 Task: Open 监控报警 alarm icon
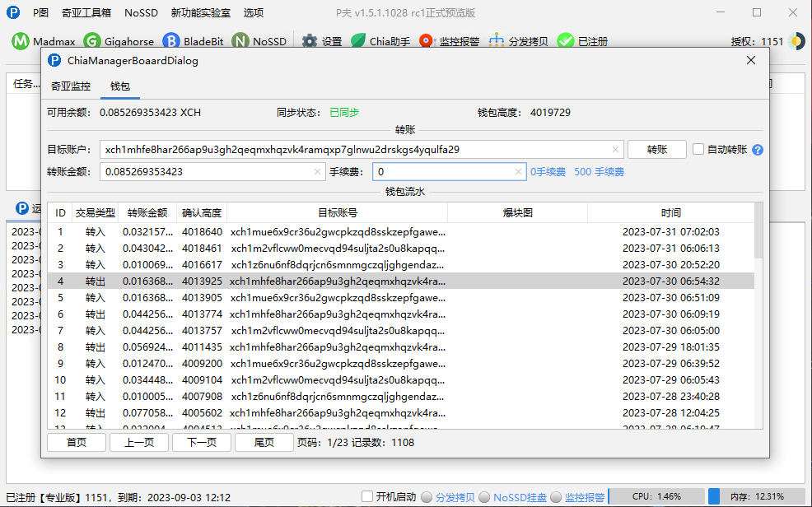coord(427,41)
